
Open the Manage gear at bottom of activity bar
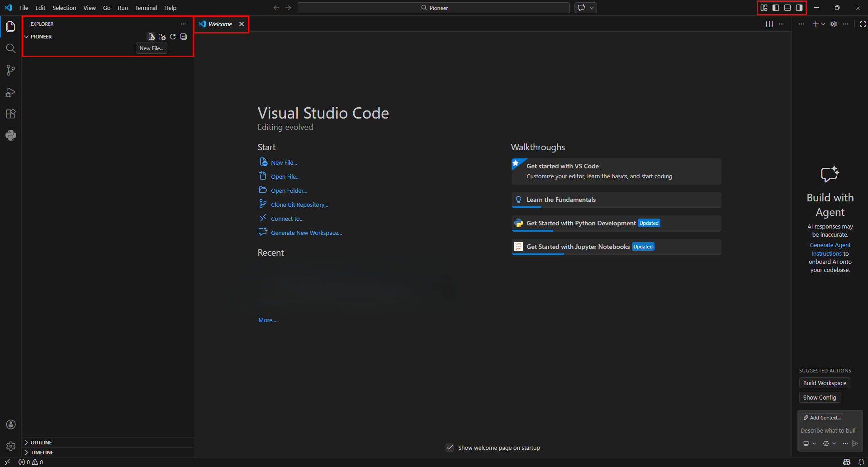pyautogui.click(x=11, y=446)
